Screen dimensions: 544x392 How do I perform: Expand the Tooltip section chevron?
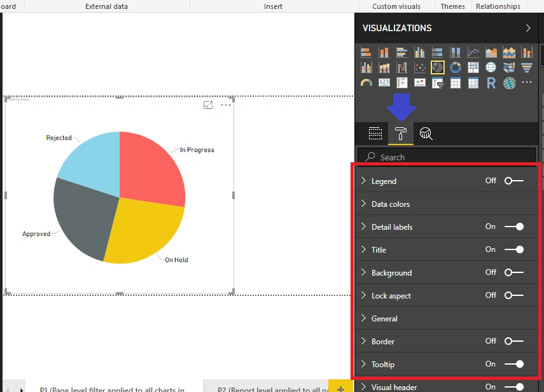point(363,363)
